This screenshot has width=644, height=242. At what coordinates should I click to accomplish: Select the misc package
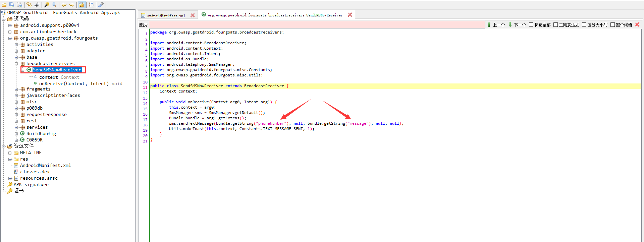(x=32, y=102)
